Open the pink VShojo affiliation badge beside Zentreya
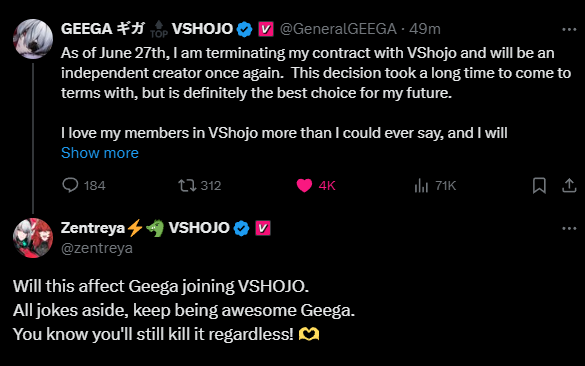 click(x=263, y=228)
